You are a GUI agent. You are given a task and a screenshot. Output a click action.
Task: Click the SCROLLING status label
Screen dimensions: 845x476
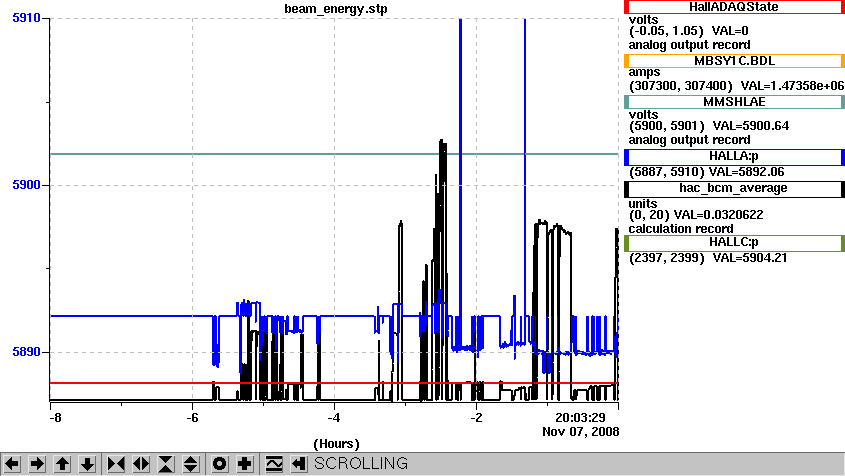click(x=361, y=464)
